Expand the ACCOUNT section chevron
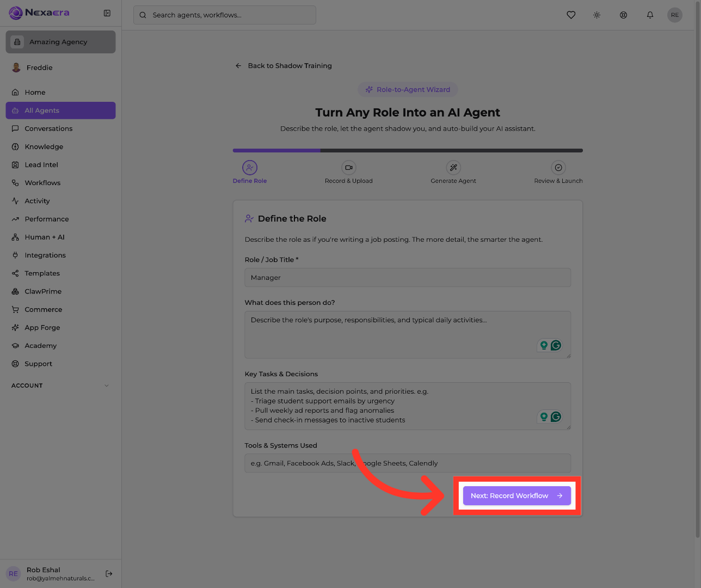701x588 pixels. (x=107, y=385)
